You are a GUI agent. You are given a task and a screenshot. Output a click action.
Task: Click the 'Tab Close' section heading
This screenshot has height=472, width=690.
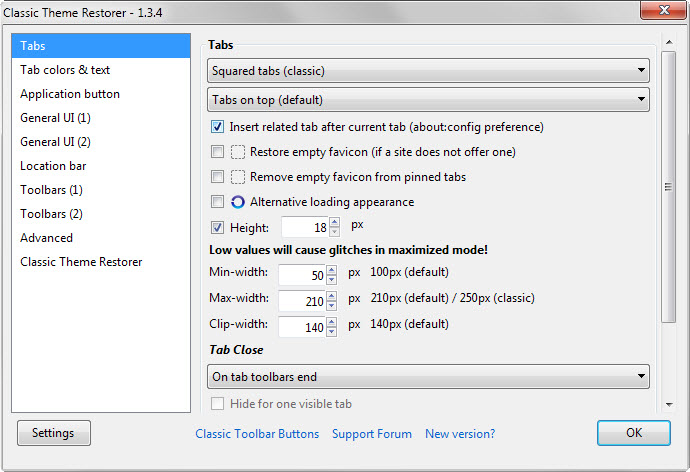click(x=236, y=350)
